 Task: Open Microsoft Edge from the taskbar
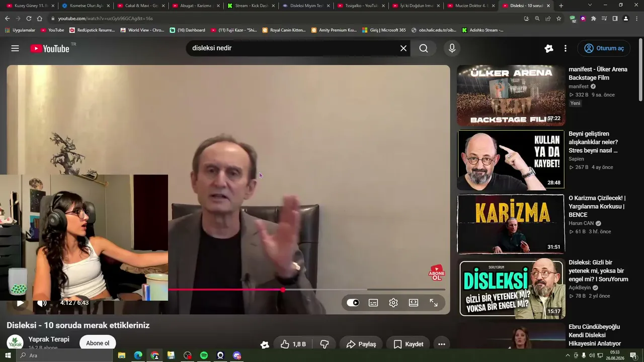(x=138, y=355)
